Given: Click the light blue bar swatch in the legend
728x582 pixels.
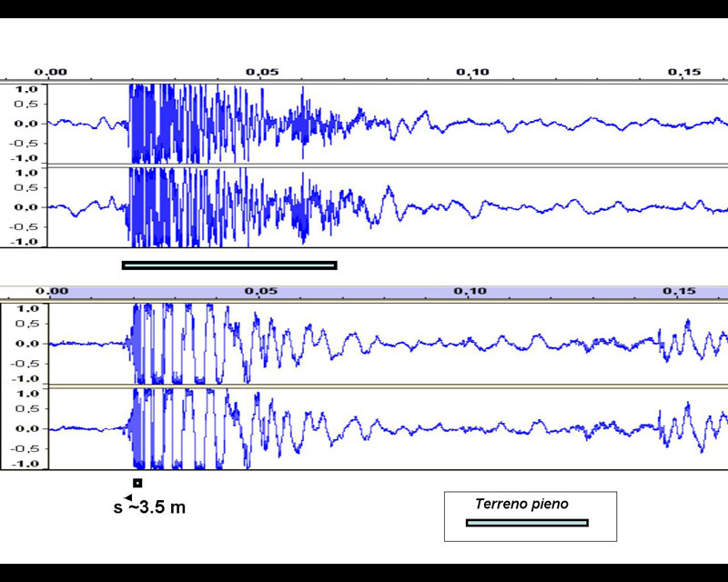Looking at the screenshot, I should pyautogui.click(x=527, y=523).
